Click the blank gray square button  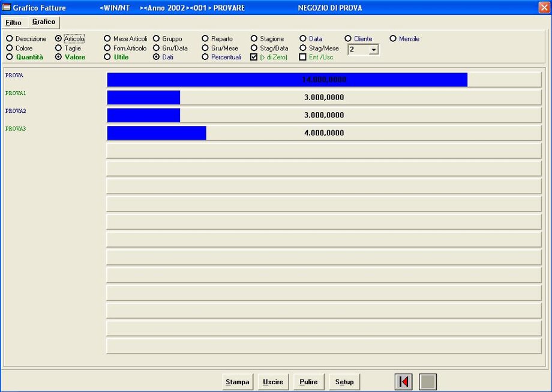tap(428, 382)
